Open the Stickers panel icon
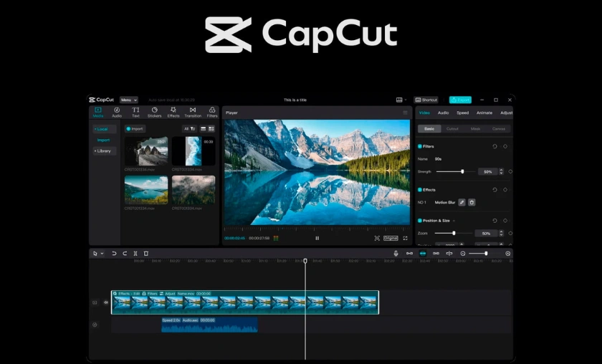 tap(154, 110)
